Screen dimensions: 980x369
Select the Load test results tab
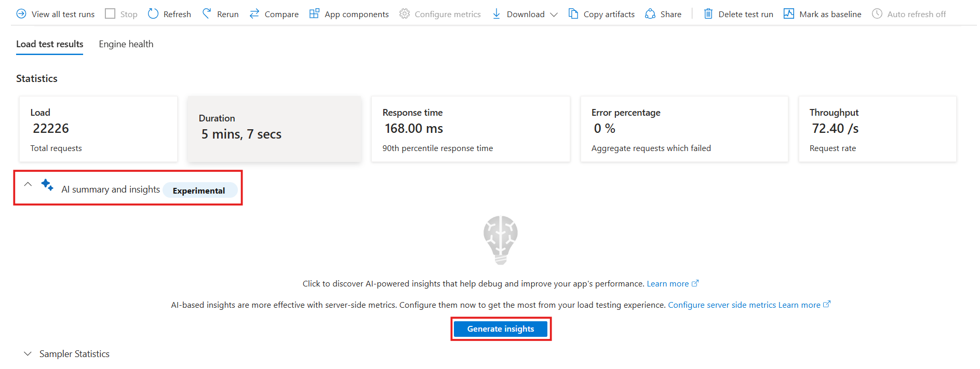pos(50,44)
